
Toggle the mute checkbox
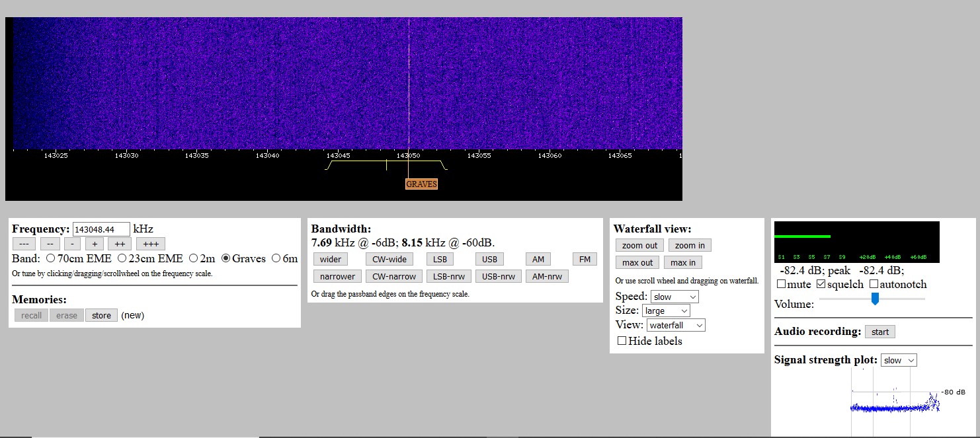(781, 284)
